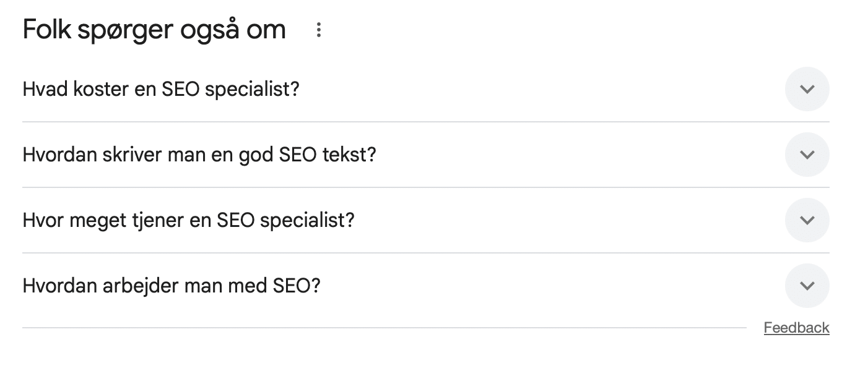Select the third question's round arrow button
The width and height of the screenshot is (868, 371).
[807, 220]
